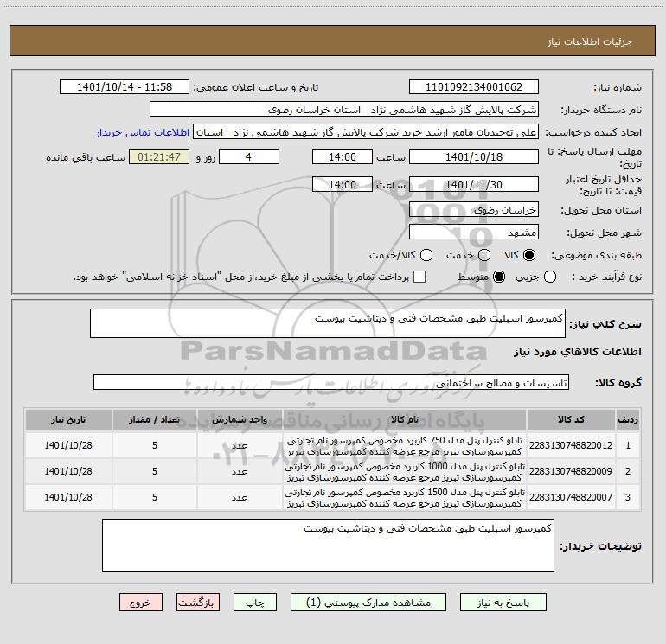Toggle the اسناد خزانه اسلامی payment checkbox
Screen dimensions: 666x644
419,277
